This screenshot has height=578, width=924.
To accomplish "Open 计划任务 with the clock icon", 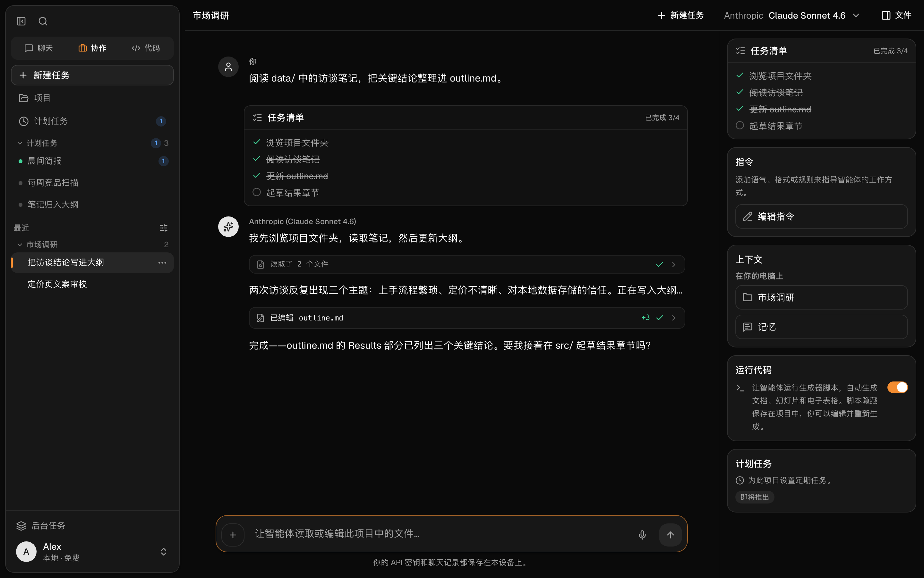I will tap(92, 121).
